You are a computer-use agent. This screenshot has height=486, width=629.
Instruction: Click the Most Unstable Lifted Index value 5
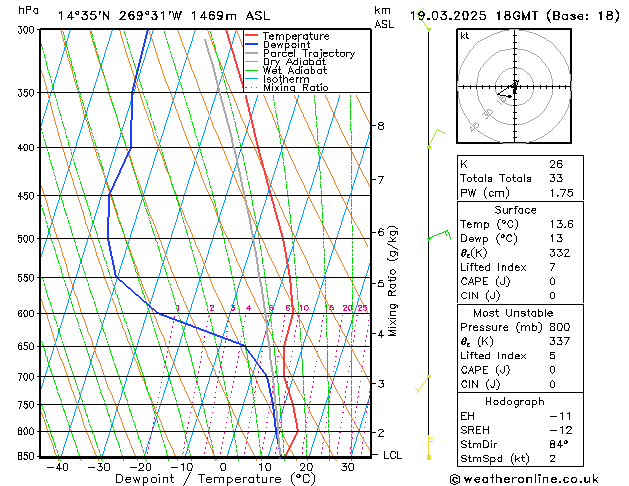tap(552, 356)
